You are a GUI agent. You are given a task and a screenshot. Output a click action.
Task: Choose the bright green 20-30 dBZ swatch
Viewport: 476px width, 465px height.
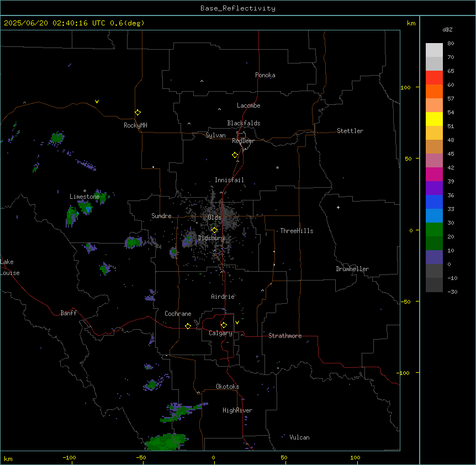[x=434, y=230]
